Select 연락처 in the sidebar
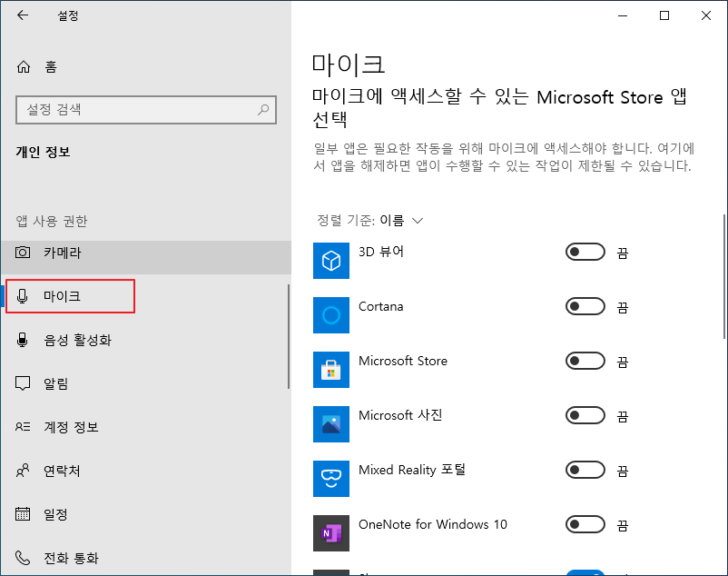 tap(146, 471)
